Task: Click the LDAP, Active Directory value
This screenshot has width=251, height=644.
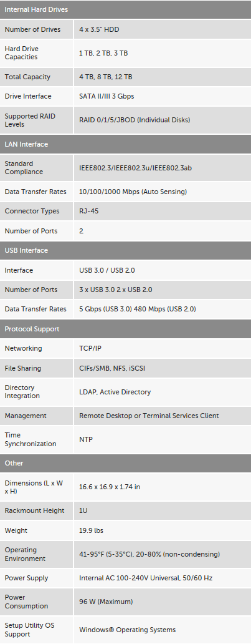Action: coord(115,393)
